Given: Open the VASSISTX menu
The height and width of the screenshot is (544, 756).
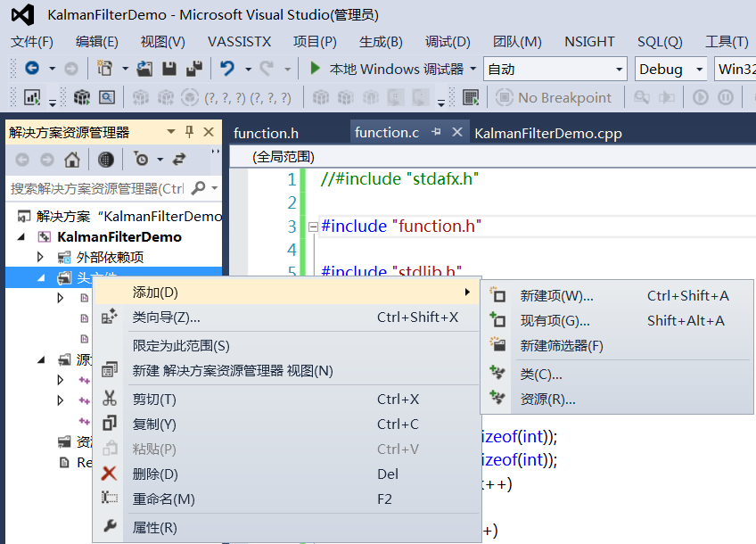Looking at the screenshot, I should pyautogui.click(x=239, y=42).
